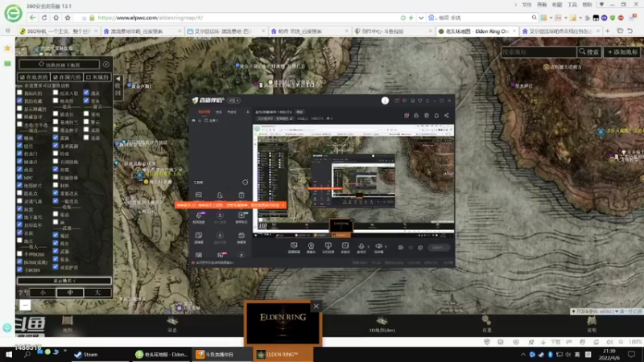The width and height of the screenshot is (644, 362).
Task: Open the favorites star in the browser sidebar
Action: [x=7, y=48]
